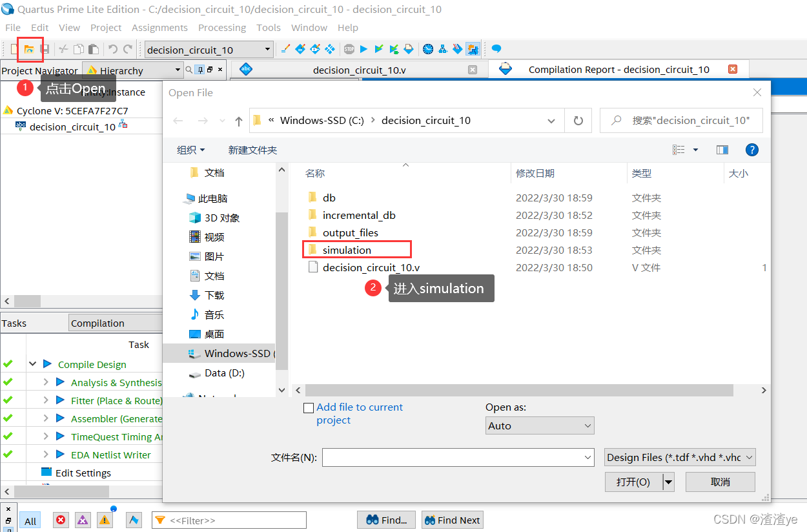Select the All messages filter
The height and width of the screenshot is (532, 807).
tap(31, 520)
